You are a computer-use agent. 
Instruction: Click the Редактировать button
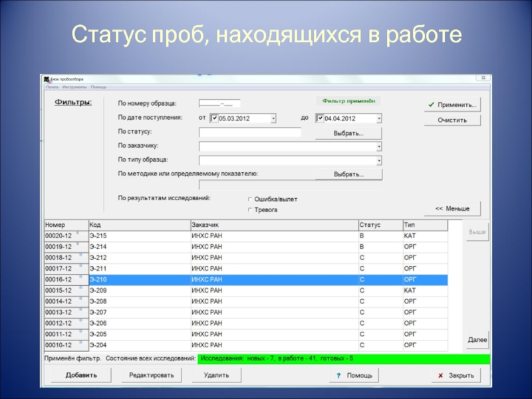pos(152,375)
